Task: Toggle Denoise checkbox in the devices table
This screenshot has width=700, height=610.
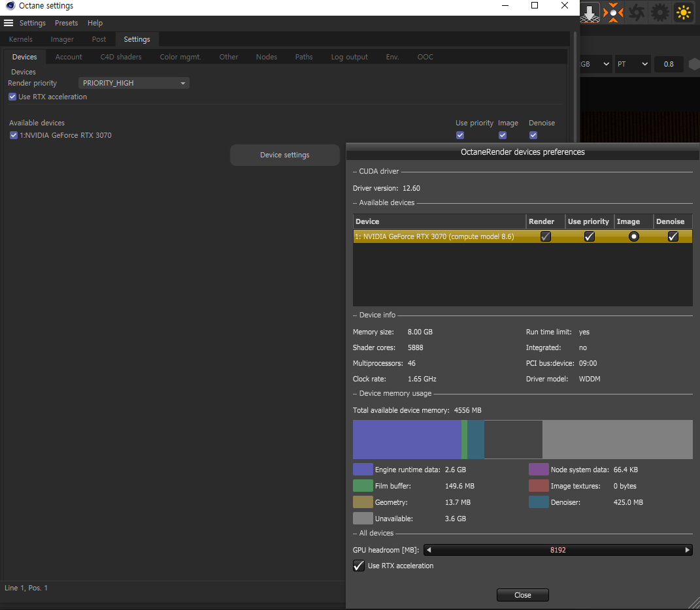Action: click(673, 236)
